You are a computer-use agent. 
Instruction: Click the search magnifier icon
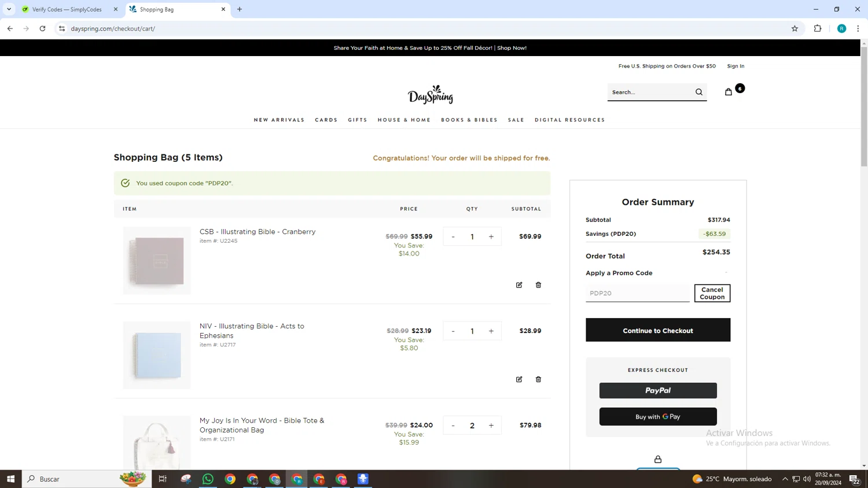pos(699,92)
